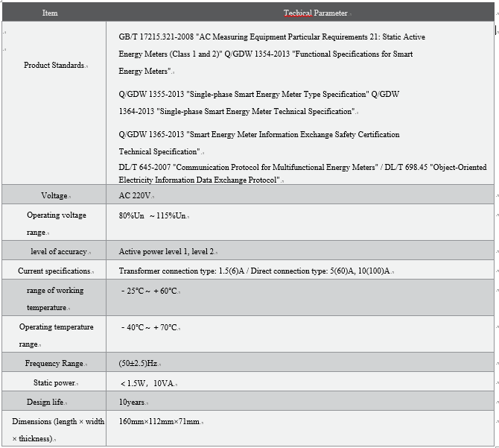The width and height of the screenshot is (499, 448).
Task: Select the "Product Standards" row label
Action: [54, 66]
